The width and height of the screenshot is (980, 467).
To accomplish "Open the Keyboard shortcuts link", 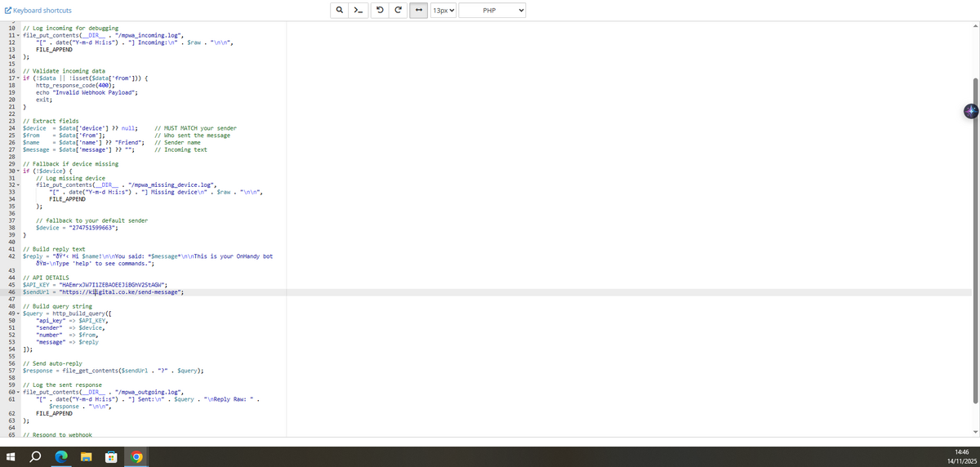I will (38, 11).
